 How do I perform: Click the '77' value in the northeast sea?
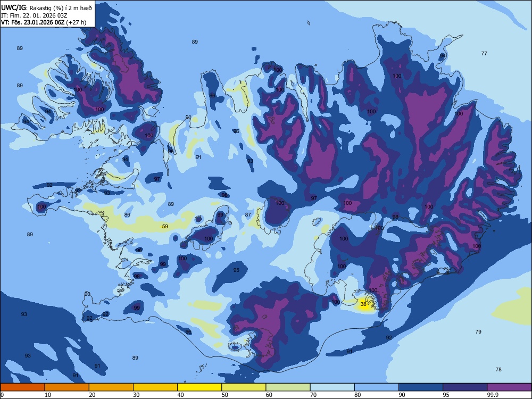pyautogui.click(x=484, y=53)
